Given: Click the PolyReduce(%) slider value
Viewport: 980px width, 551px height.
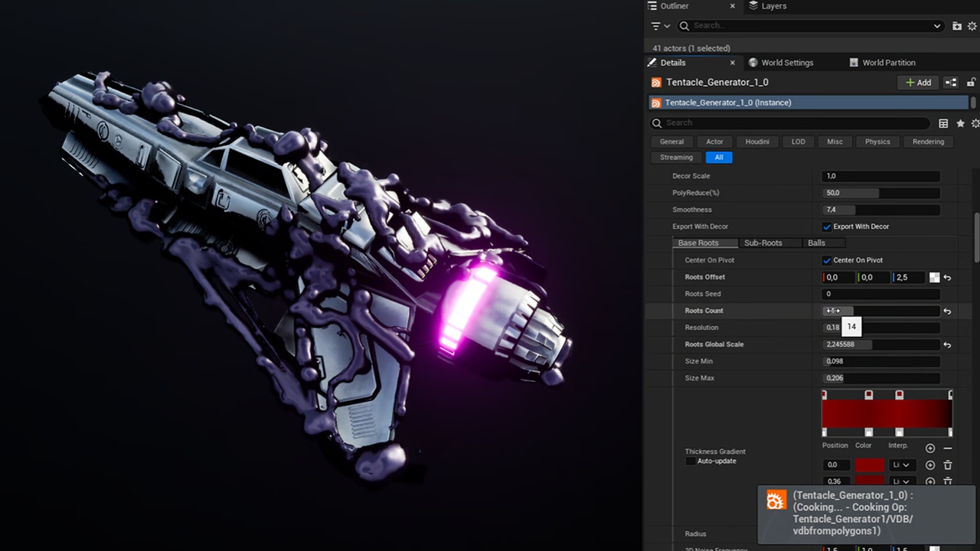Looking at the screenshot, I should pos(881,193).
